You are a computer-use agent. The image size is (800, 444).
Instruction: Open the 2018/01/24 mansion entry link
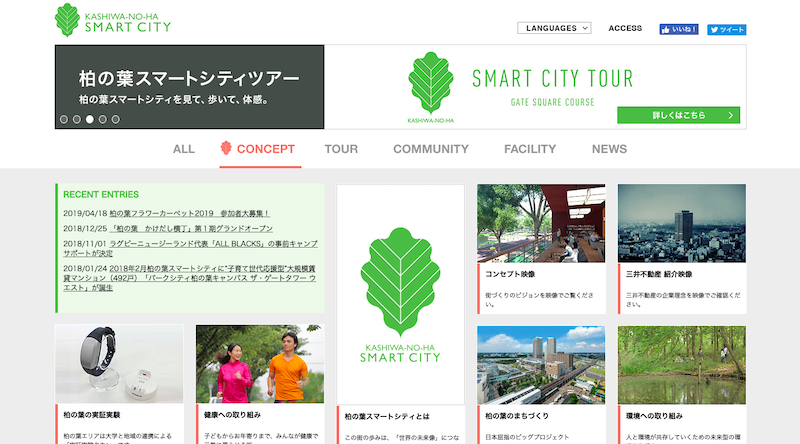(189, 278)
